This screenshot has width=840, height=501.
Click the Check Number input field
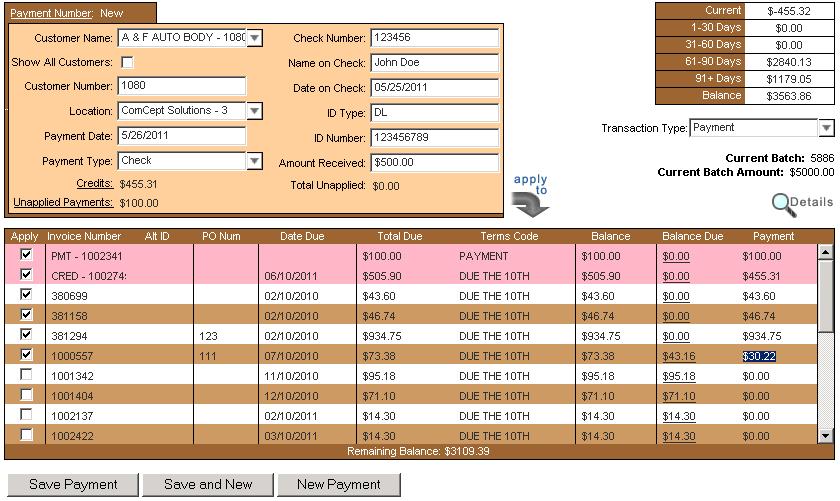click(x=434, y=38)
